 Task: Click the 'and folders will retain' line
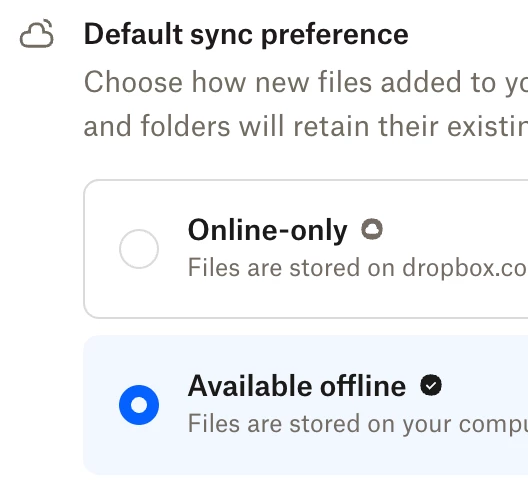click(x=306, y=126)
